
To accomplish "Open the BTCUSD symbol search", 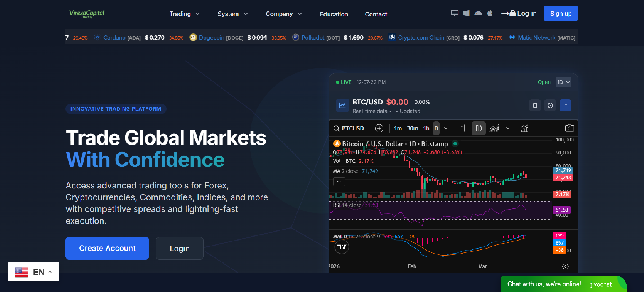I will point(349,128).
